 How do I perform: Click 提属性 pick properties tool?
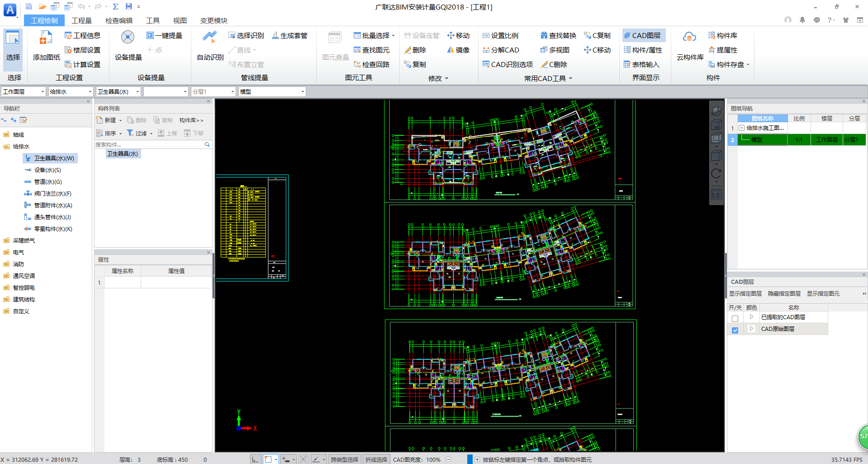[x=723, y=50]
